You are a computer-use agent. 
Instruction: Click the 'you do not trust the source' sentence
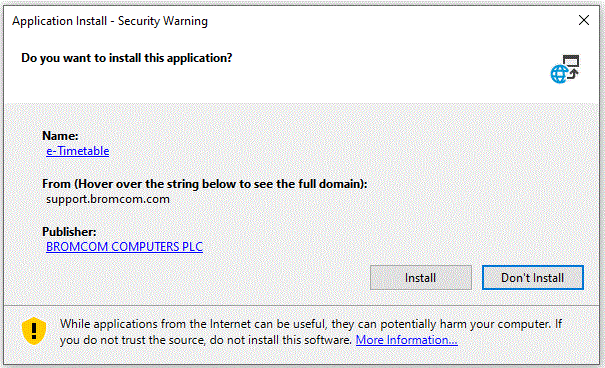click(206, 340)
